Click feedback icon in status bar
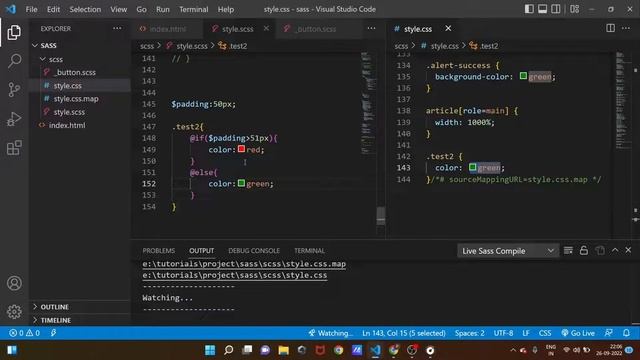Viewport: 640px width, 360px height. coord(609,333)
